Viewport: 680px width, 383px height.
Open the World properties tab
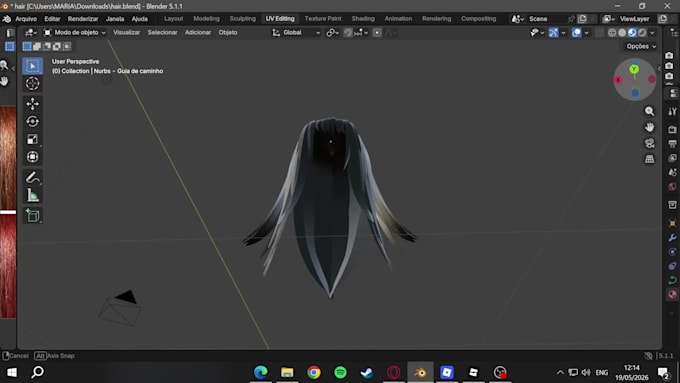pos(672,187)
